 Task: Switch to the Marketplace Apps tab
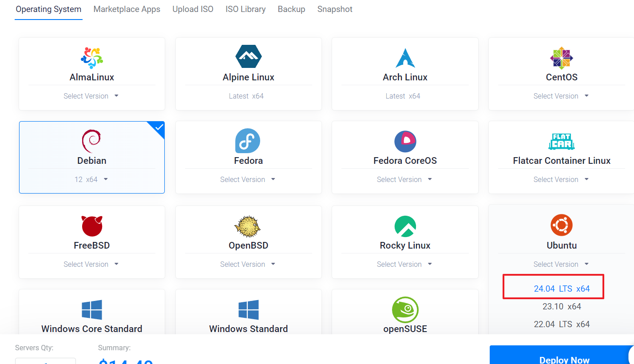click(127, 9)
